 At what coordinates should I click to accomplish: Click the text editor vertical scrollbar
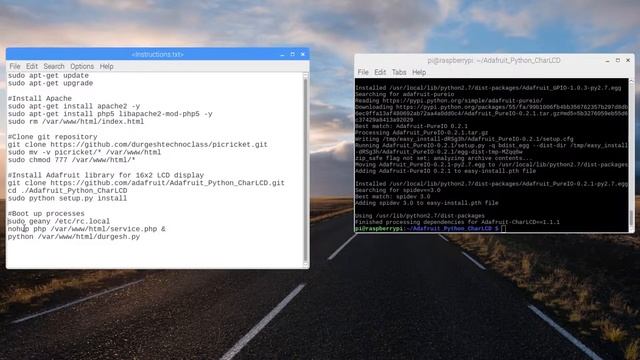[x=306, y=170]
